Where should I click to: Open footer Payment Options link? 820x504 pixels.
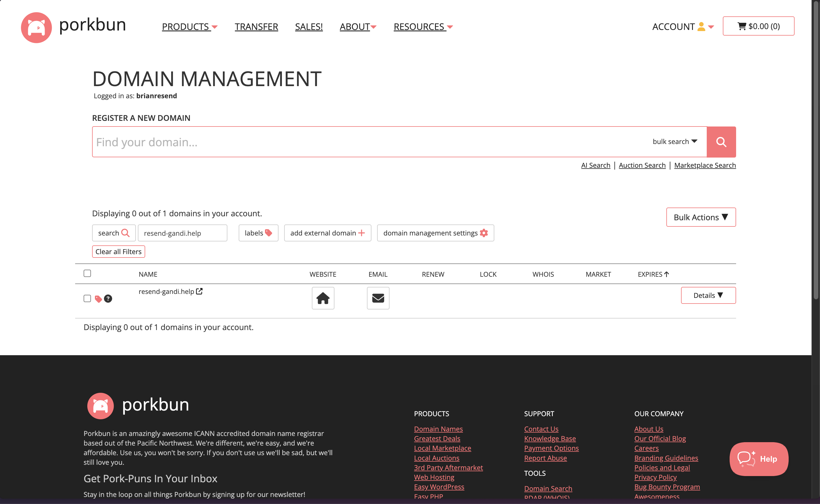[x=551, y=448]
